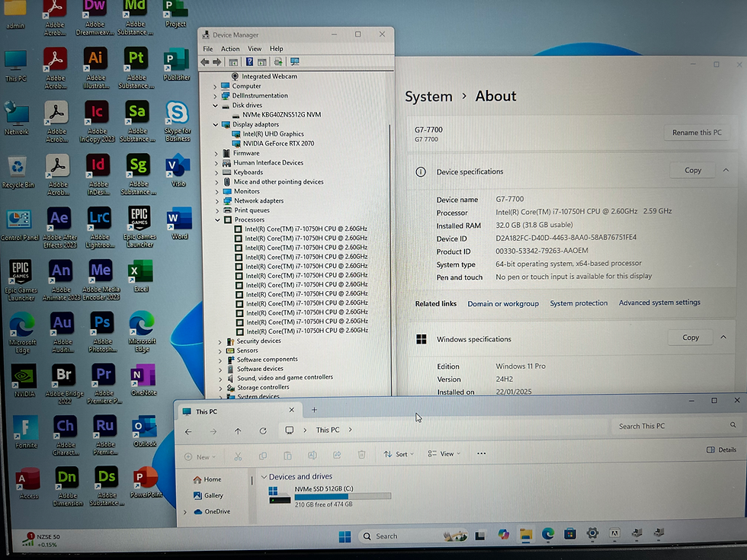Open Adobe Premiere Rush shortcut
This screenshot has height=560, width=747.
click(x=105, y=435)
